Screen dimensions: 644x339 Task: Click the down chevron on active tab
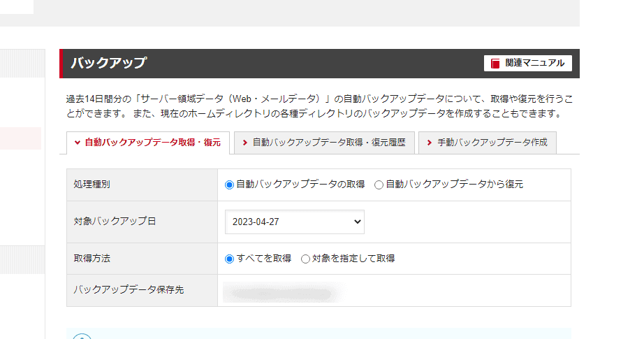78,143
